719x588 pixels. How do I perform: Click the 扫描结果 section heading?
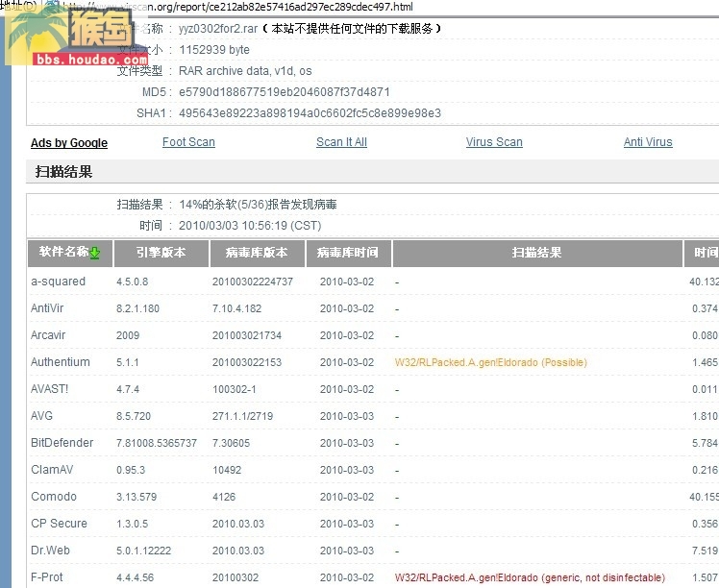click(x=63, y=172)
